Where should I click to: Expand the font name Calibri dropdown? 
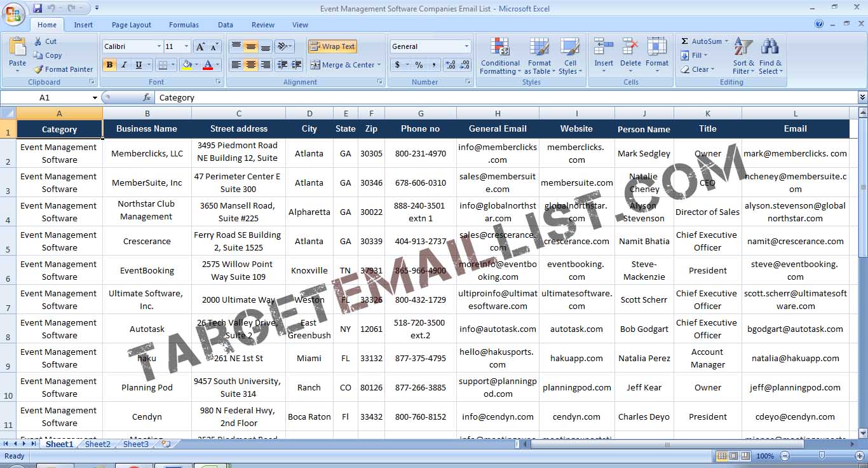pos(159,46)
